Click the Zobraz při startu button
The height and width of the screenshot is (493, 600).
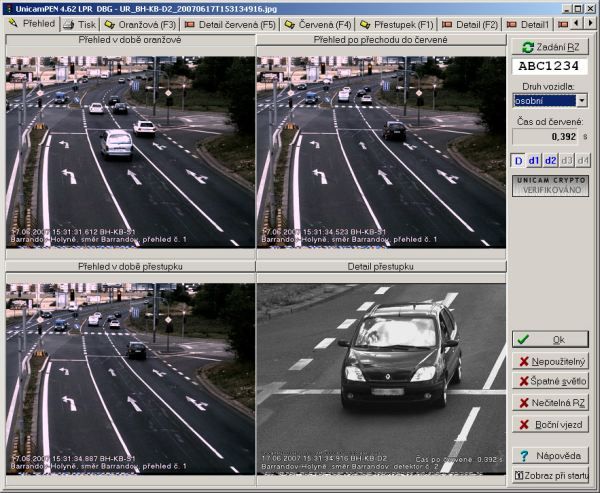click(550, 475)
